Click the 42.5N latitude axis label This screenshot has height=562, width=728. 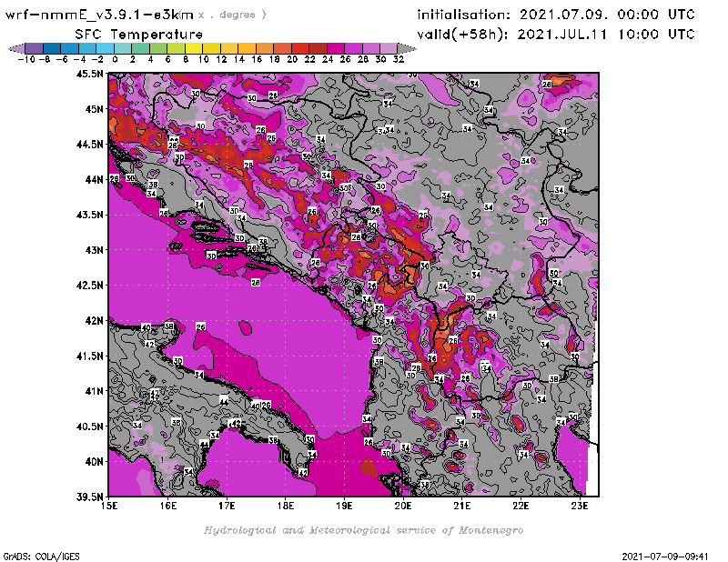pyautogui.click(x=89, y=286)
